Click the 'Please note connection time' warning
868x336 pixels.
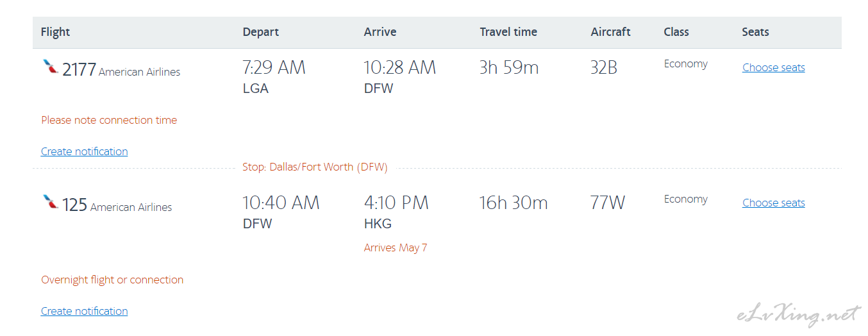click(x=109, y=120)
